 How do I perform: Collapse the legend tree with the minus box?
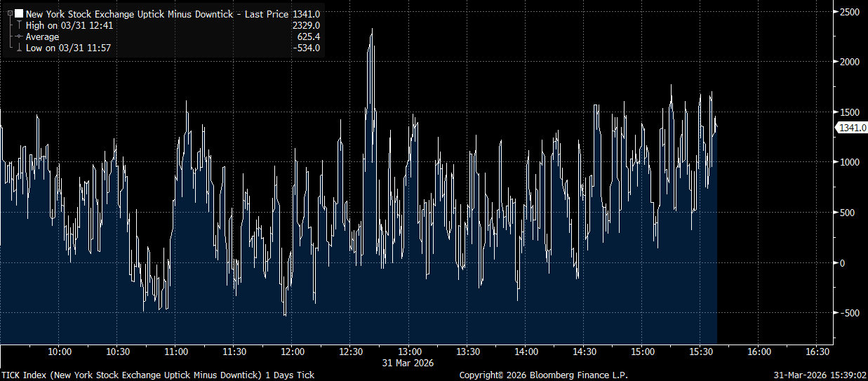10,14
